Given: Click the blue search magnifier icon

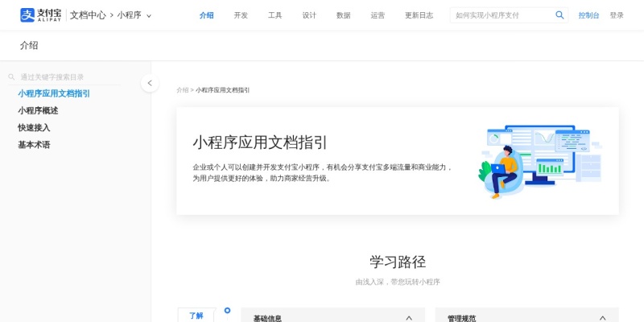Looking at the screenshot, I should [559, 15].
